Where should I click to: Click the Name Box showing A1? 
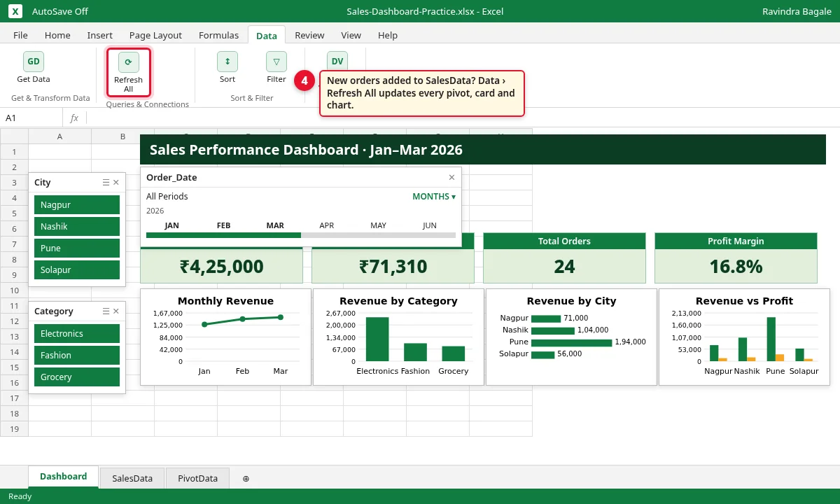pyautogui.click(x=31, y=118)
